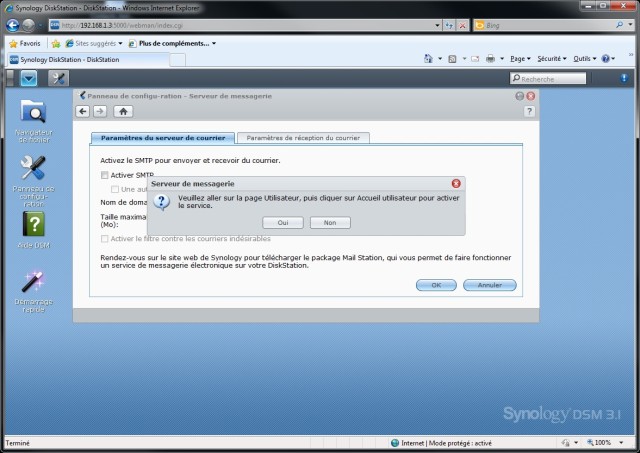The image size is (640, 453).
Task: Click the Bing search magnifier icon
Action: pyautogui.click(x=620, y=25)
